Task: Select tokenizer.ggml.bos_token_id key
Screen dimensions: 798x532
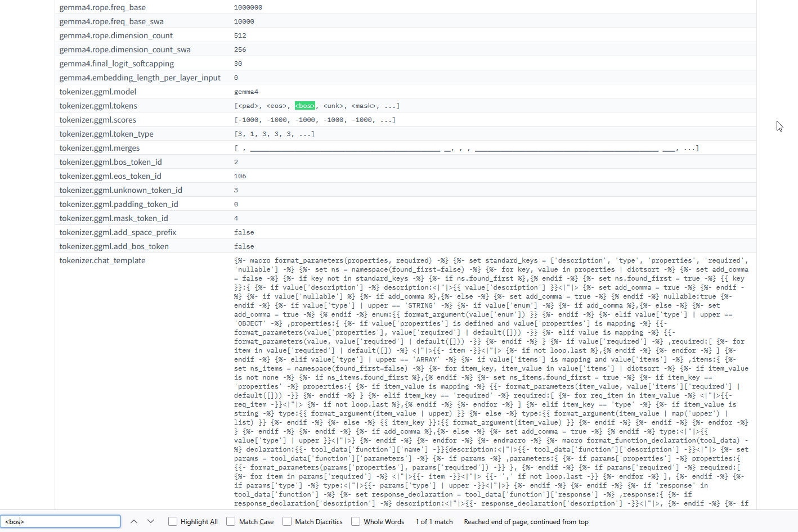Action: [x=111, y=162]
